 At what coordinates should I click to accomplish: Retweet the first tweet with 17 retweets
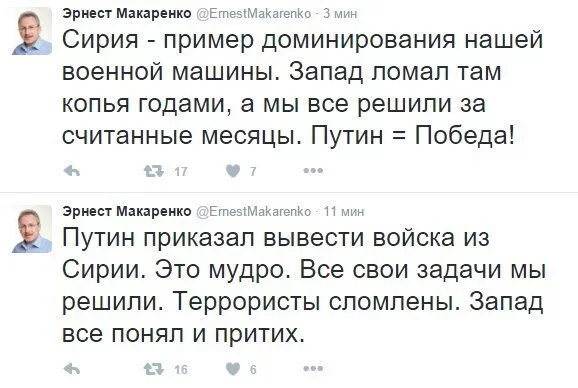pyautogui.click(x=154, y=171)
